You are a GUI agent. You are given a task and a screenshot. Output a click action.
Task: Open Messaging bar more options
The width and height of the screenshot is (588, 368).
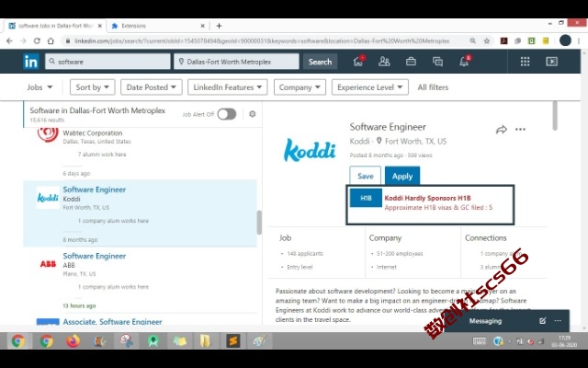pos(558,321)
